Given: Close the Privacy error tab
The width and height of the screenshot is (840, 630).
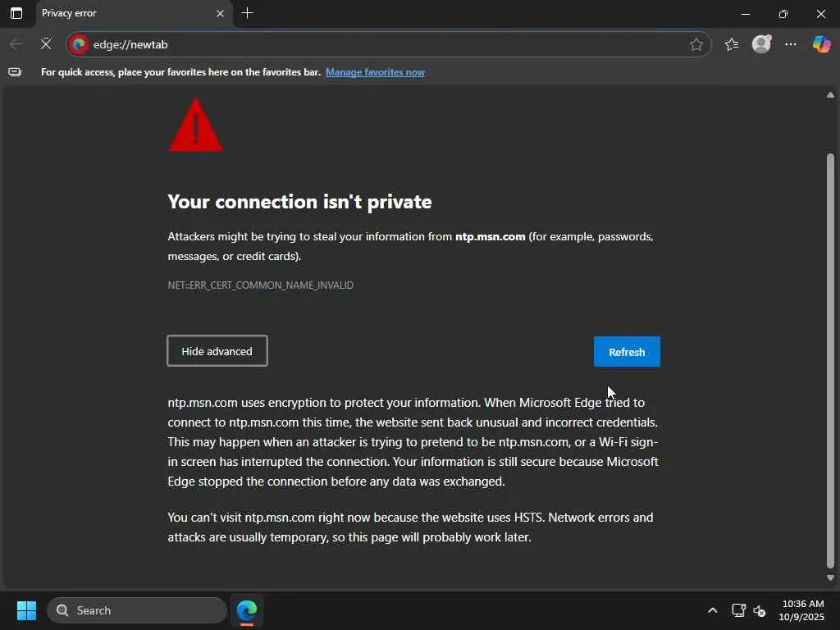Looking at the screenshot, I should (220, 13).
